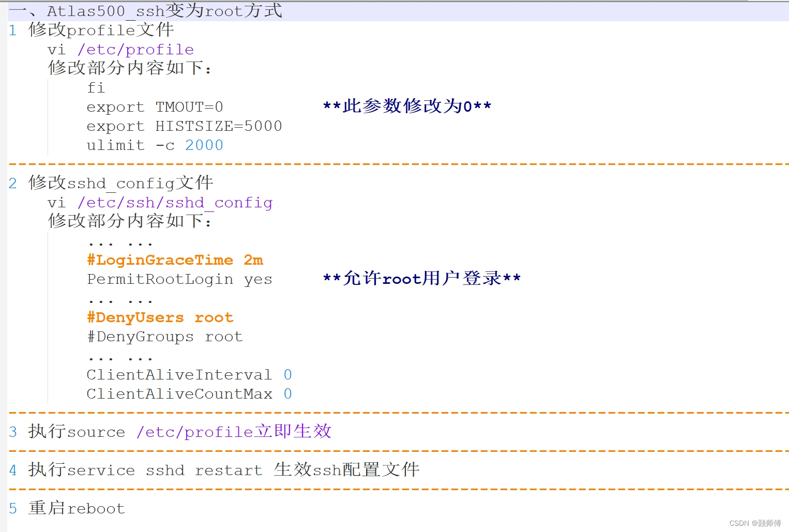The image size is (789, 532).
Task: Click the step 3 line '执行source /etc/profile立即生效'
Action: 179,432
